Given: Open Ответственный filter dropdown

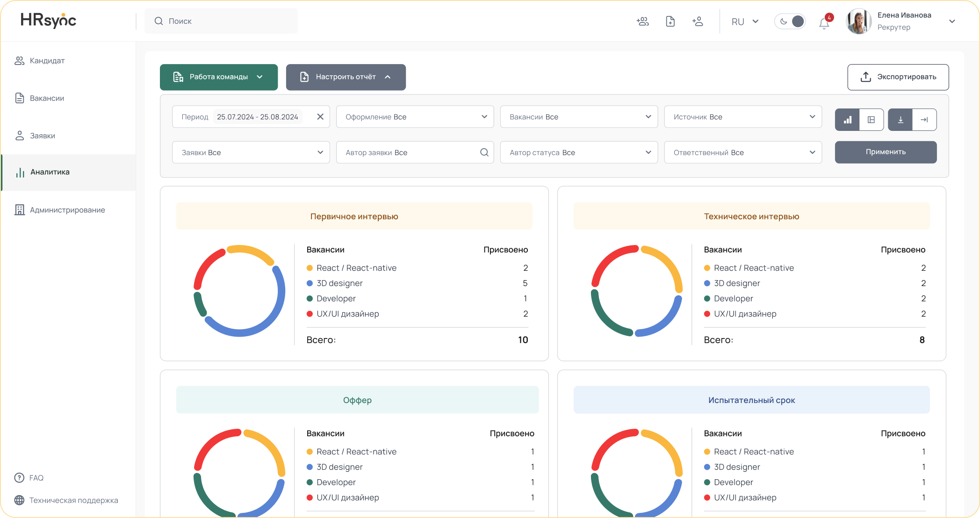Looking at the screenshot, I should pos(743,152).
